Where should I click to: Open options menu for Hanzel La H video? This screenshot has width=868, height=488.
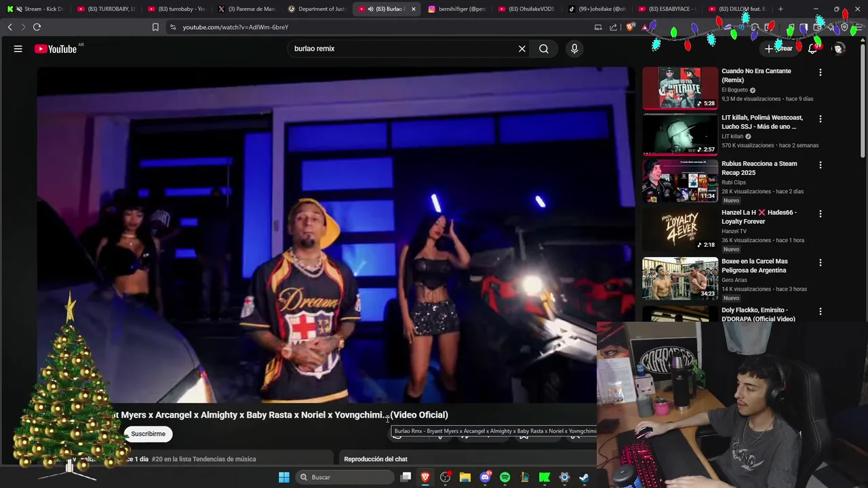tap(821, 213)
